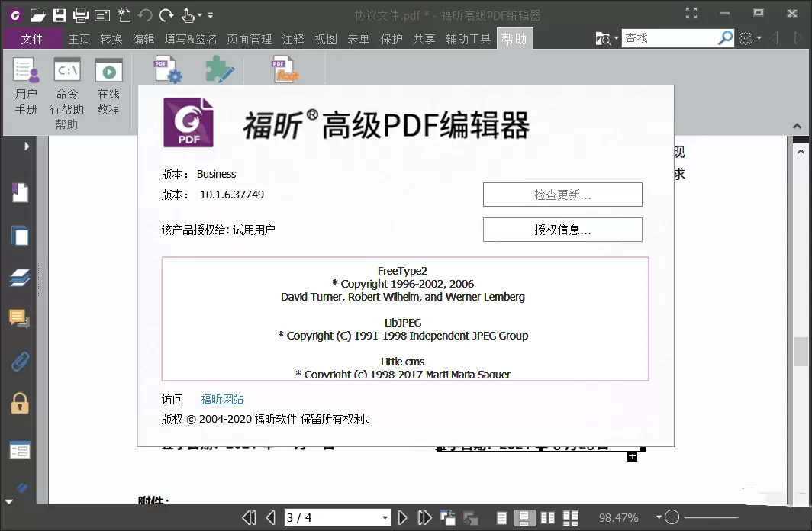Redo the last undone action
Image resolution: width=812 pixels, height=531 pixels.
166,15
